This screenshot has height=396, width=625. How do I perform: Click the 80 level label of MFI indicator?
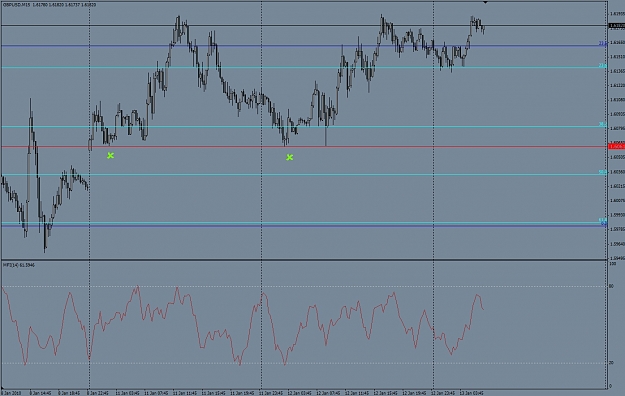pyautogui.click(x=611, y=286)
